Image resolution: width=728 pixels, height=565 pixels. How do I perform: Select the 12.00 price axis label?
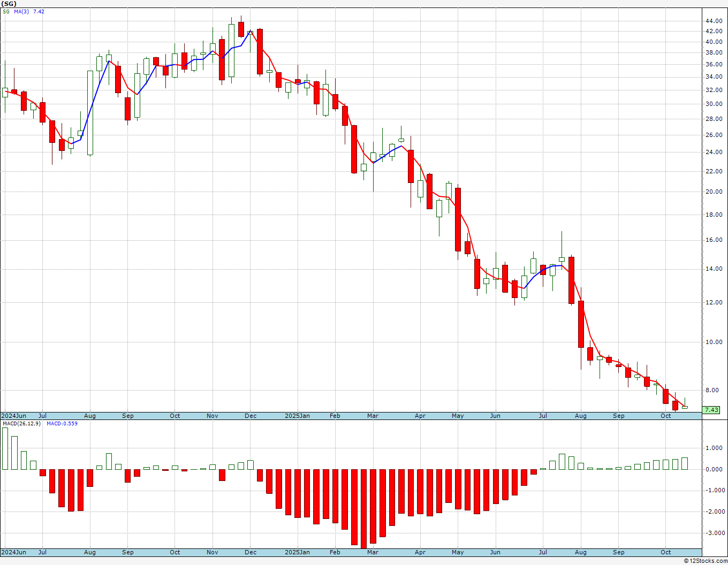coord(714,302)
